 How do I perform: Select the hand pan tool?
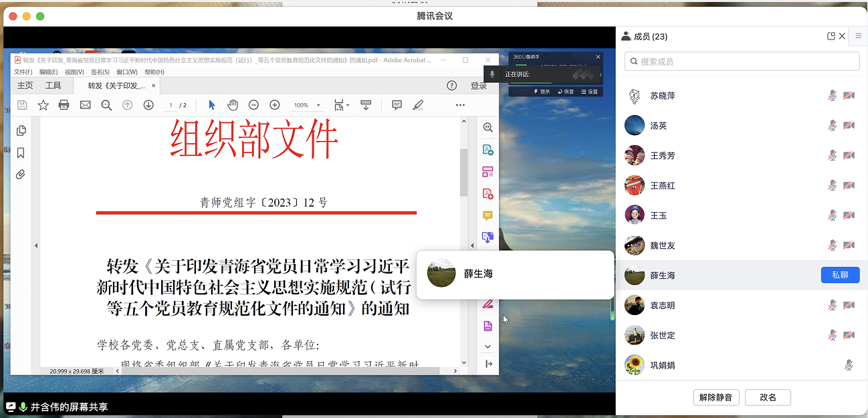coord(233,105)
